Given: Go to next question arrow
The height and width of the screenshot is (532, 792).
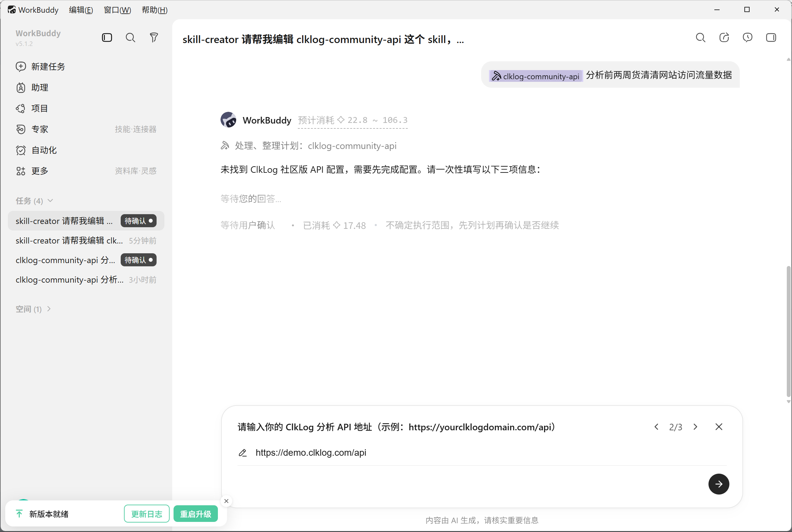Looking at the screenshot, I should coord(695,427).
